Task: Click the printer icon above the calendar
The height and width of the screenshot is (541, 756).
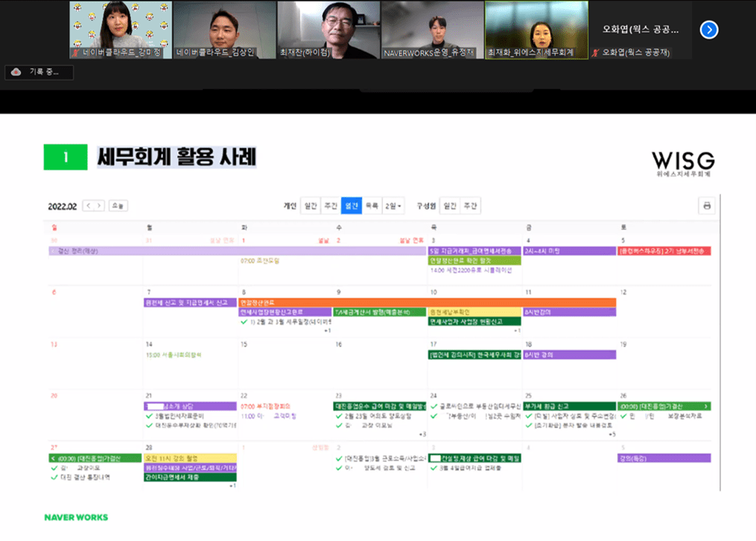Action: 707,205
